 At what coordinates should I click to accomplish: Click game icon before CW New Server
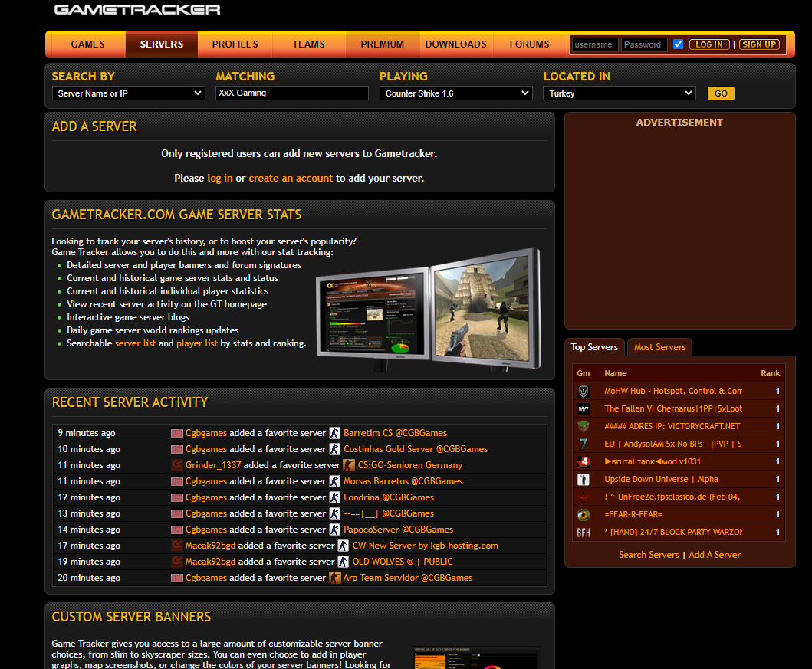[x=344, y=546]
